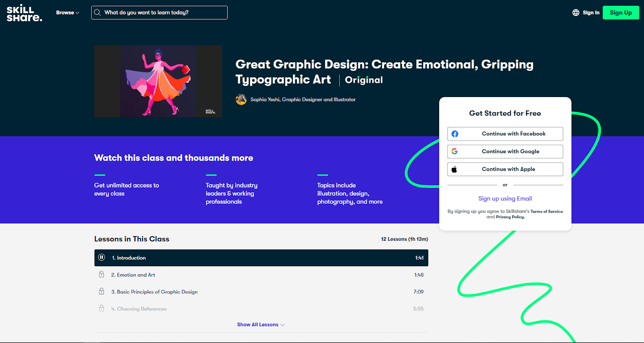Click lock icon on Choosing References

pos(101,308)
